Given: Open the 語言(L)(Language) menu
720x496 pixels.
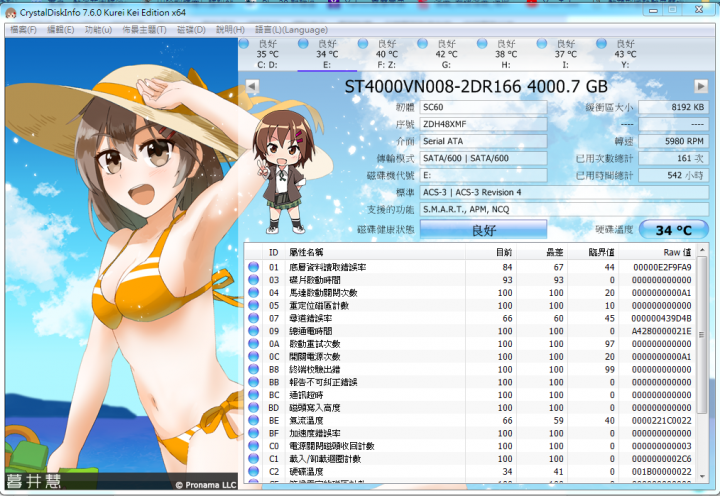Looking at the screenshot, I should coord(291,30).
